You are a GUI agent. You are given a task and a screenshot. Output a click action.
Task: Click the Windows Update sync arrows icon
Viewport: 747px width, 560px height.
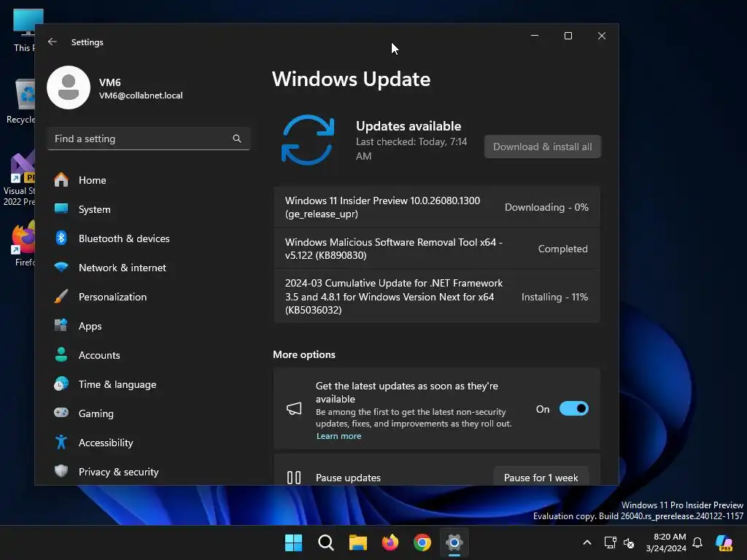tap(308, 140)
